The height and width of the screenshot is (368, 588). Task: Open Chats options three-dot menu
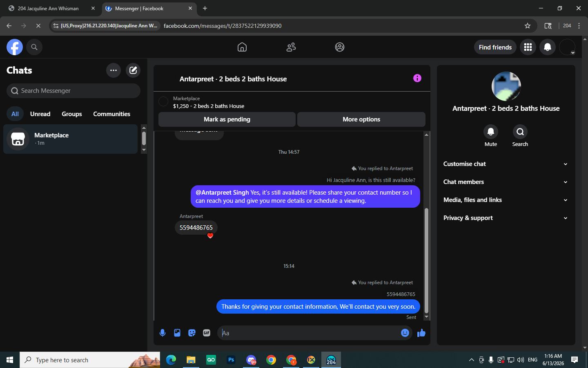tap(114, 70)
